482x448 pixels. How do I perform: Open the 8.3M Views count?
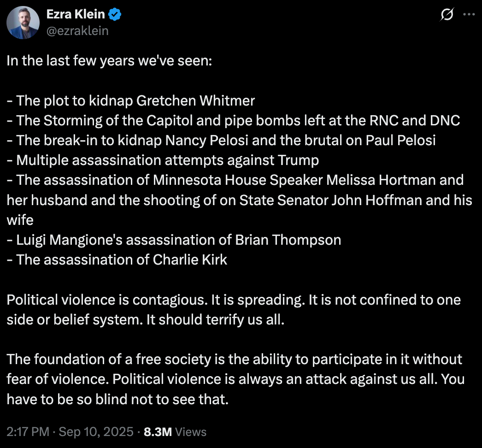175,432
